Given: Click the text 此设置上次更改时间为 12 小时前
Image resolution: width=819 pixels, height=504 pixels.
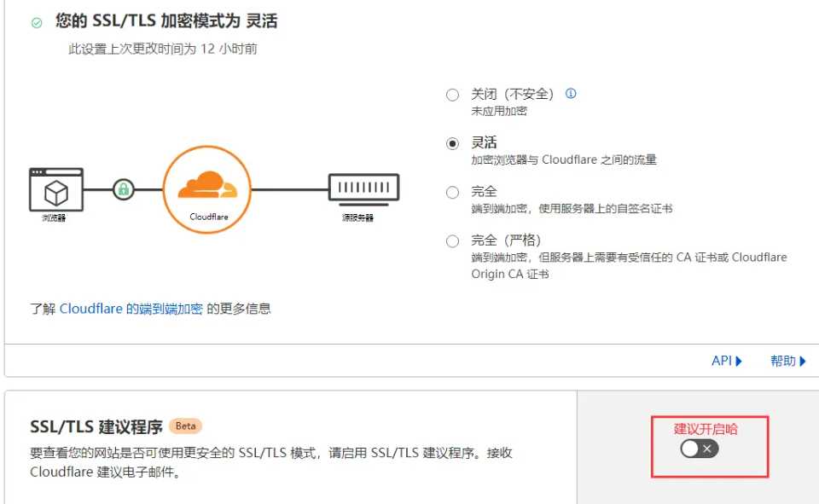Looking at the screenshot, I should click(162, 49).
